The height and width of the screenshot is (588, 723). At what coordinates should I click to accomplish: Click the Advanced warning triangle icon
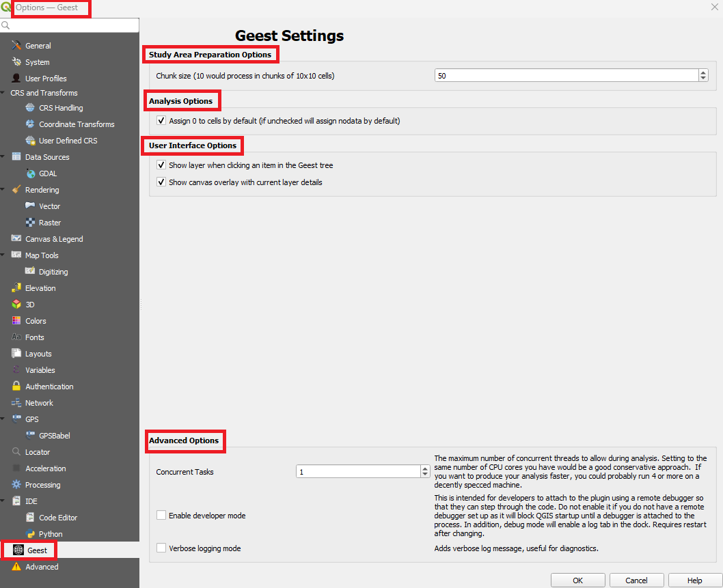click(x=16, y=566)
